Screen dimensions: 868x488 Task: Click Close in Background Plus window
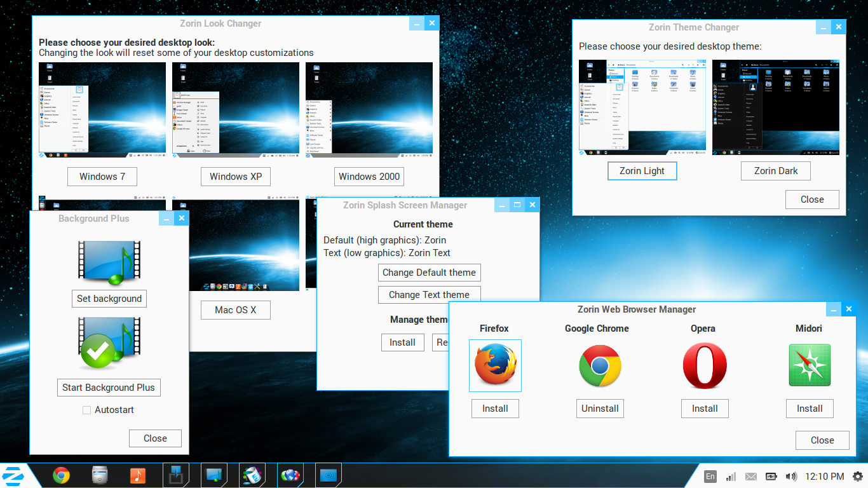click(155, 438)
